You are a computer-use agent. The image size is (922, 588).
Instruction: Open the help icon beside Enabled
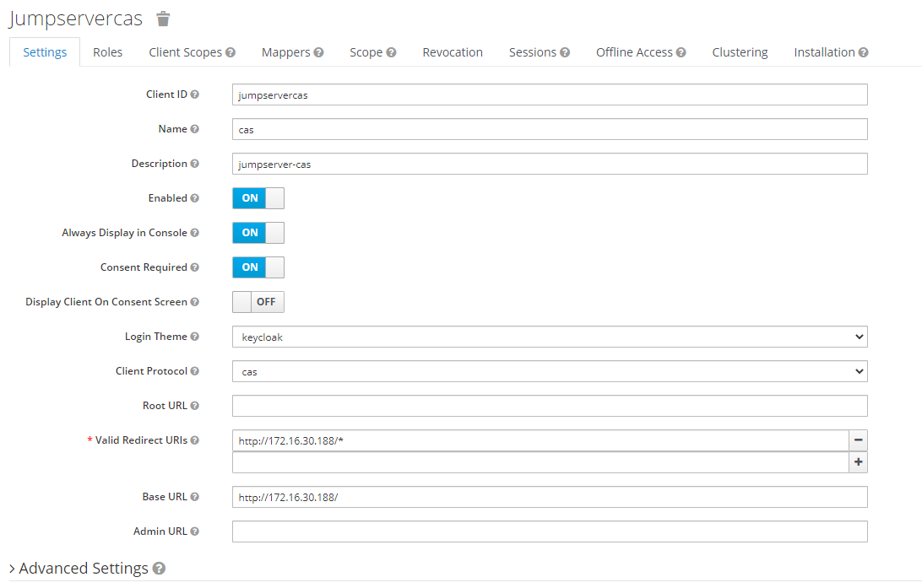coord(195,198)
